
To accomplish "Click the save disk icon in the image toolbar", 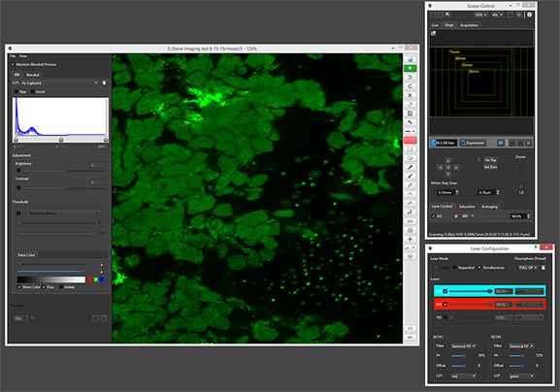I will point(410,59).
